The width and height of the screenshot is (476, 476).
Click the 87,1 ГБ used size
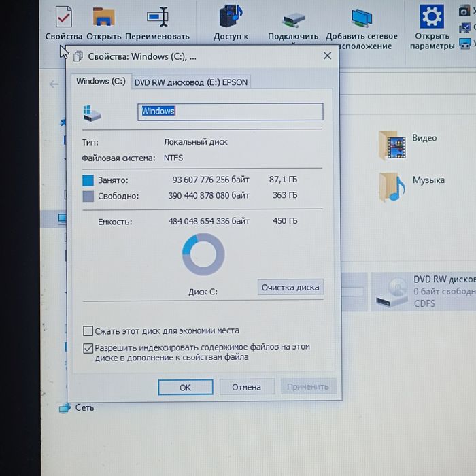pyautogui.click(x=284, y=180)
